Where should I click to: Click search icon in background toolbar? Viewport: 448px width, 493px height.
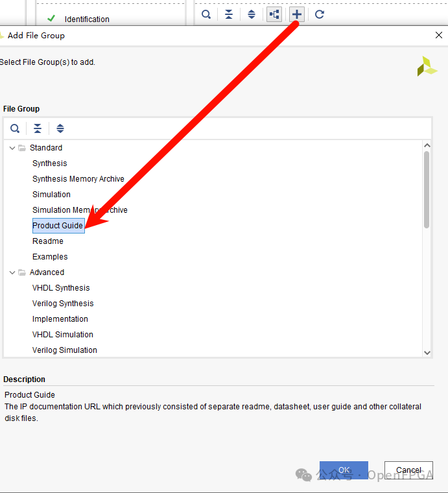[x=206, y=14]
